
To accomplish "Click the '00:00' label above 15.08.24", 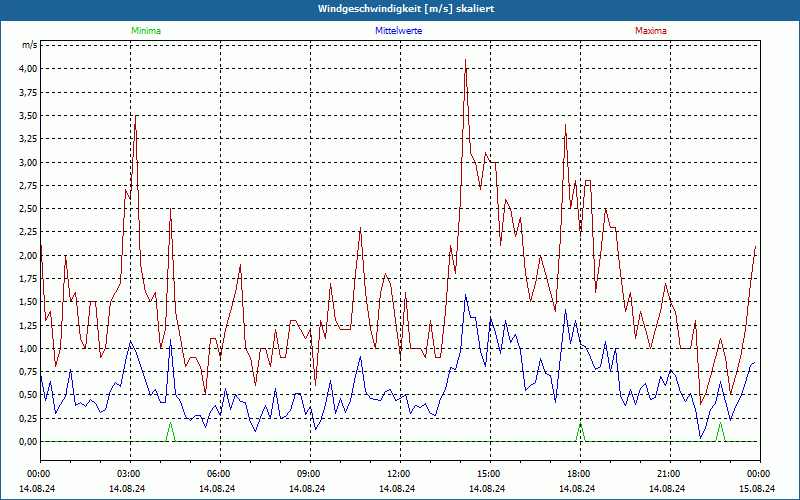I will pyautogui.click(x=759, y=474).
